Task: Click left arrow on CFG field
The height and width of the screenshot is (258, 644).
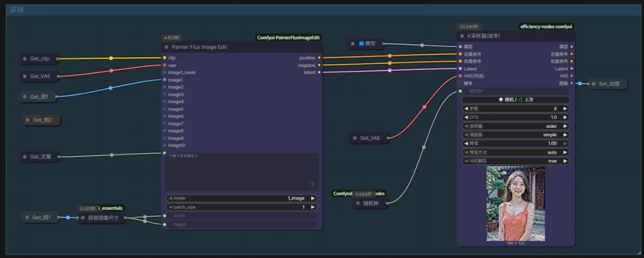Action: point(466,117)
